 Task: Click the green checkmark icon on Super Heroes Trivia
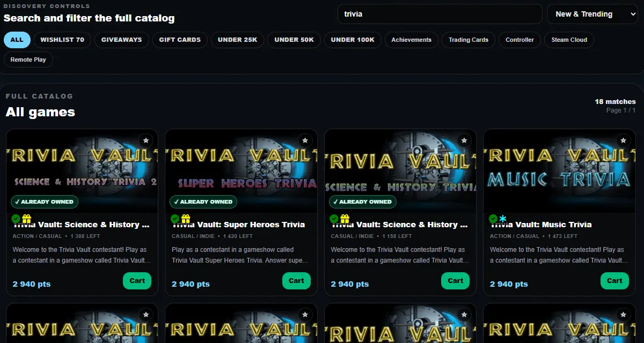(175, 219)
